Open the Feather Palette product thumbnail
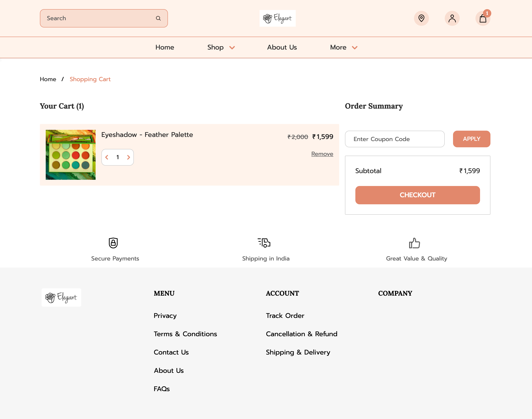The width and height of the screenshot is (532, 419). [71, 155]
